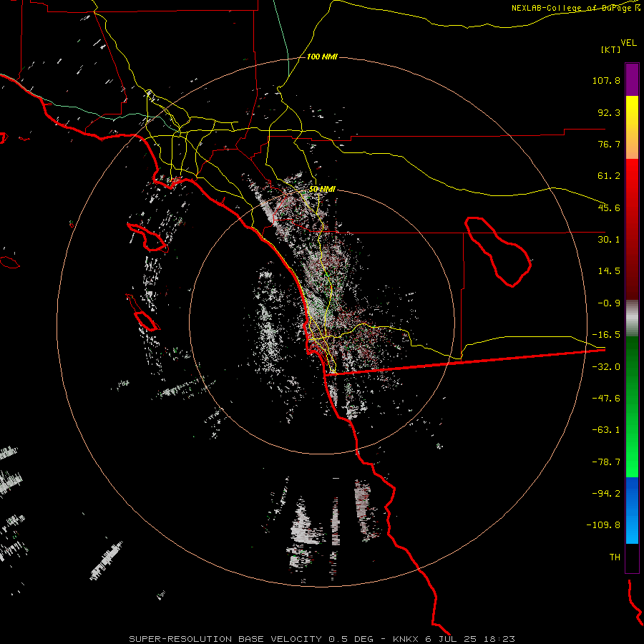The height and width of the screenshot is (644, 644).
Task: Click the 92.3 scale value
Action: [609, 112]
